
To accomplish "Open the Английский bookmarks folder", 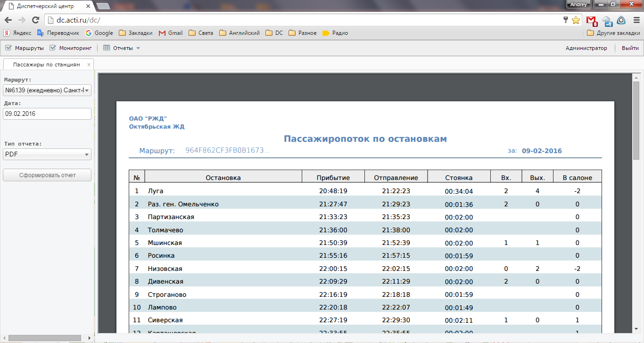I will (x=239, y=33).
